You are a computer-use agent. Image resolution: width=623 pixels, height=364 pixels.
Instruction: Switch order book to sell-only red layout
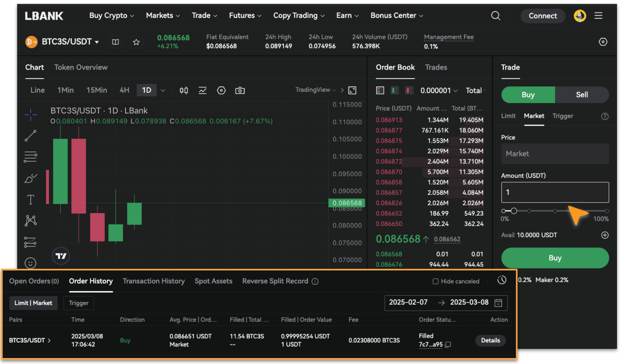pyautogui.click(x=409, y=90)
